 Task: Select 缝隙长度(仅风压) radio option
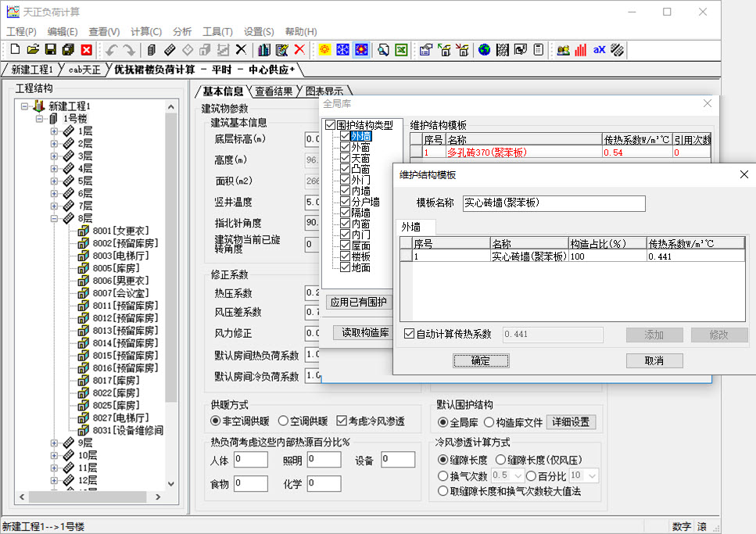[500, 460]
